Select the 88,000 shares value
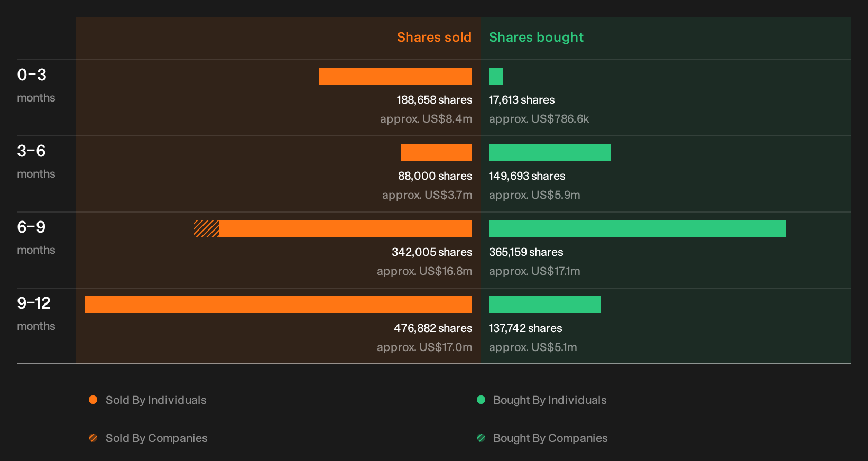This screenshot has width=868, height=461. [x=435, y=176]
